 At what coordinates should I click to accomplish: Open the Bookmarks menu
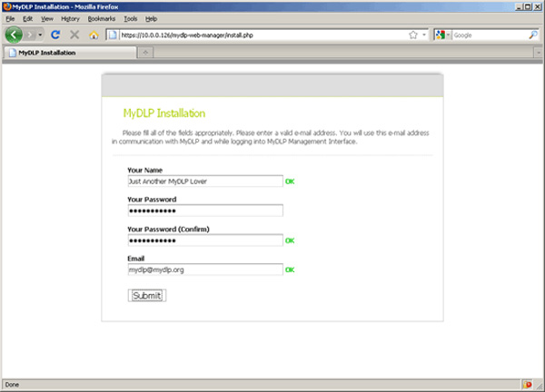point(101,19)
